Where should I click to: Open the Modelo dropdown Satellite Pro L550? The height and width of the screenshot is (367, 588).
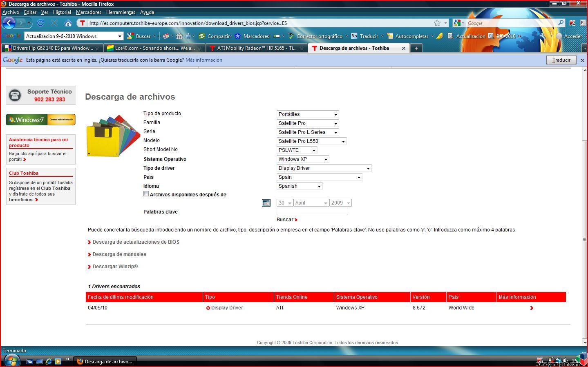pos(312,141)
